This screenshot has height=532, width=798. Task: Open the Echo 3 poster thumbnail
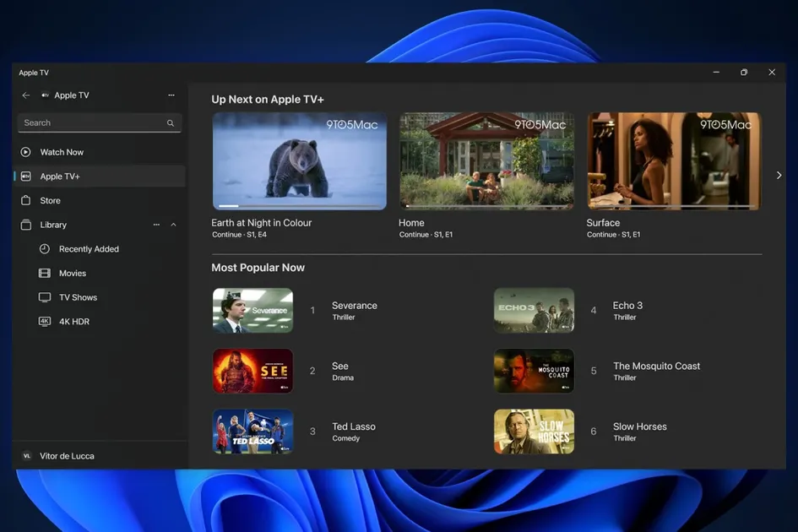coord(534,311)
